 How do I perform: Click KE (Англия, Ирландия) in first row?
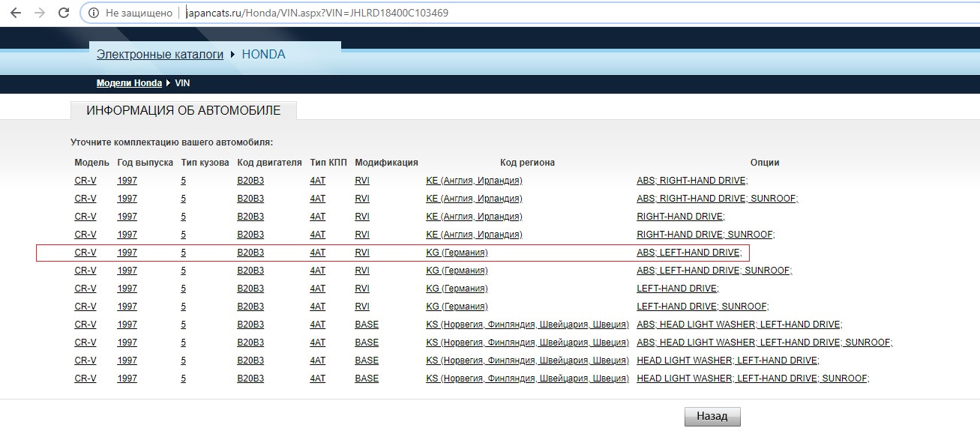click(474, 181)
